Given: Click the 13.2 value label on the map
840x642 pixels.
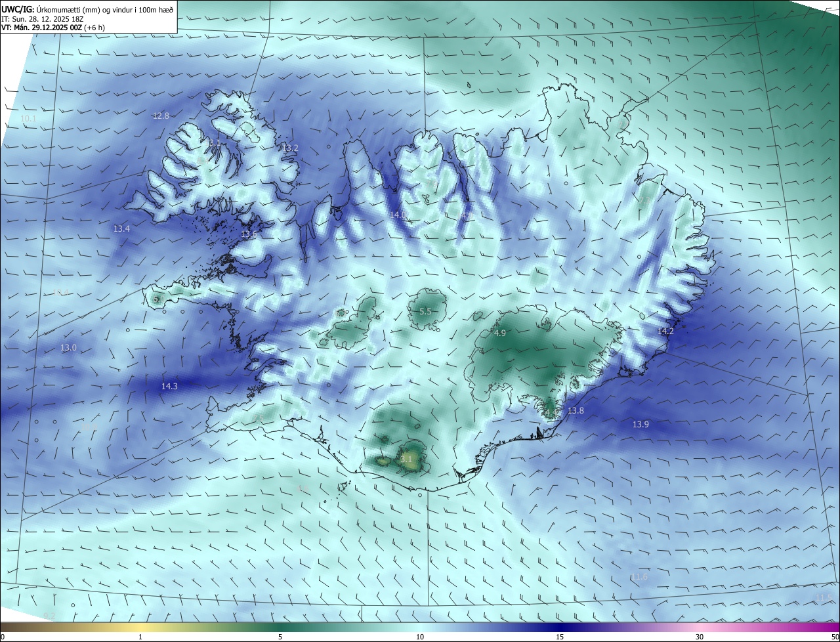Looking at the screenshot, I should [290, 148].
